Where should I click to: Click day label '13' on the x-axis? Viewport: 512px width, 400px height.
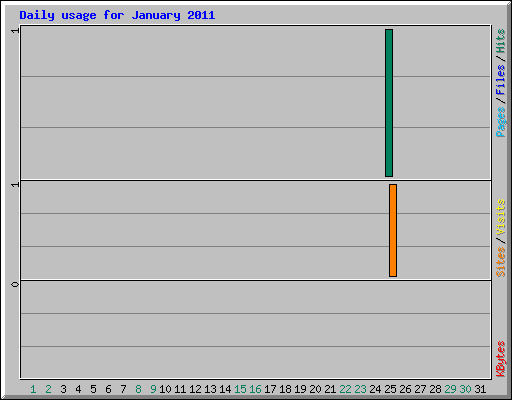(210, 389)
